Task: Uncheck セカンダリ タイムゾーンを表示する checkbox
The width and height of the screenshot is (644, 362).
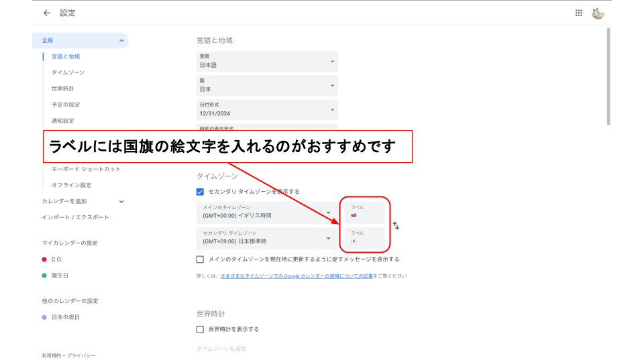Action: [200, 192]
